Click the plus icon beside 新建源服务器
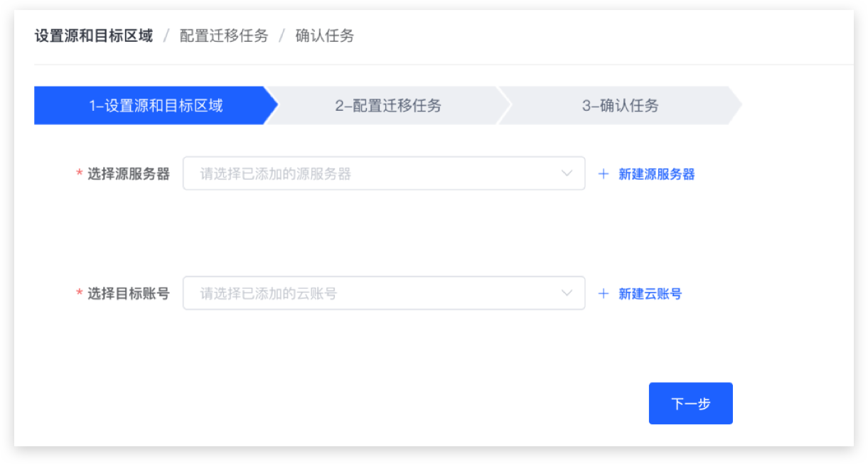Image resolution: width=868 pixels, height=464 pixels. click(604, 174)
